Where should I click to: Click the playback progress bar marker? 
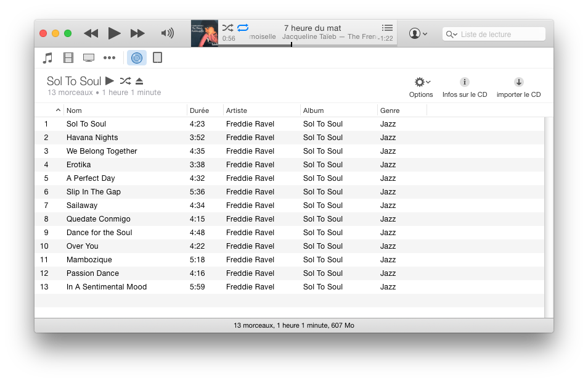292,44
